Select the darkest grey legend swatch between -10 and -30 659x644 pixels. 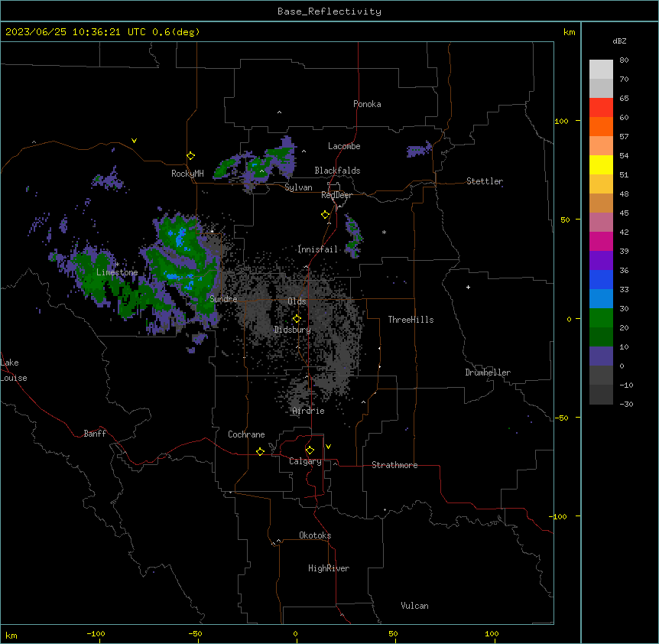601,395
